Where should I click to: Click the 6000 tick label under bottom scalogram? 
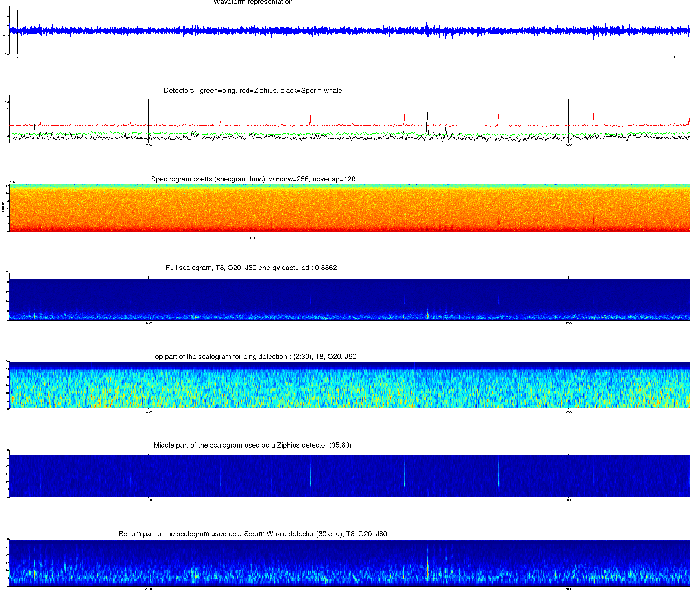click(x=569, y=589)
